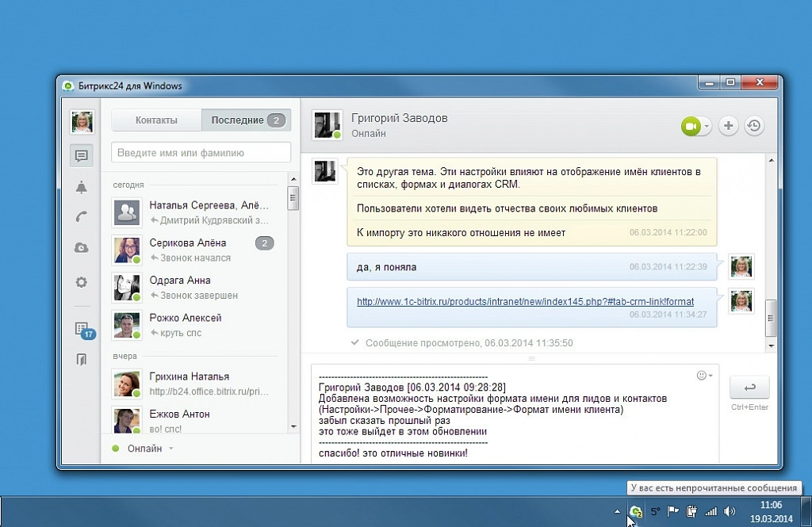Open saved items via the bookmark icon

(x=80, y=359)
